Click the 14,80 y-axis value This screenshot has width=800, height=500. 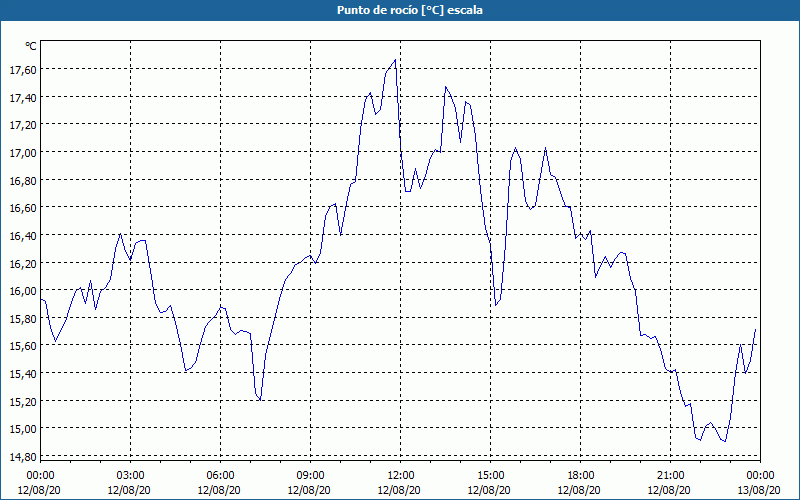point(23,456)
